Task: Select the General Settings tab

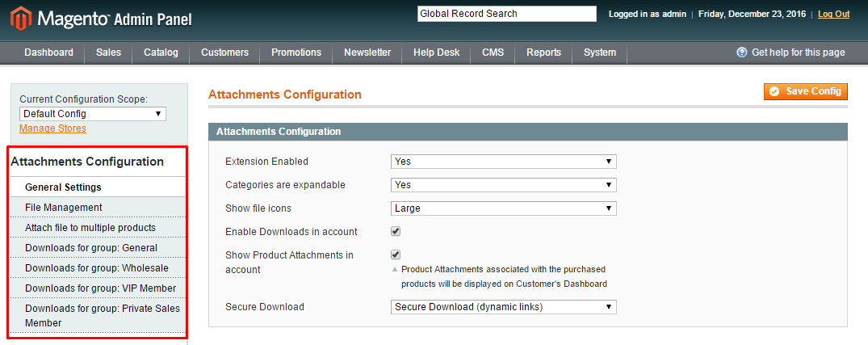Action: pyautogui.click(x=98, y=187)
